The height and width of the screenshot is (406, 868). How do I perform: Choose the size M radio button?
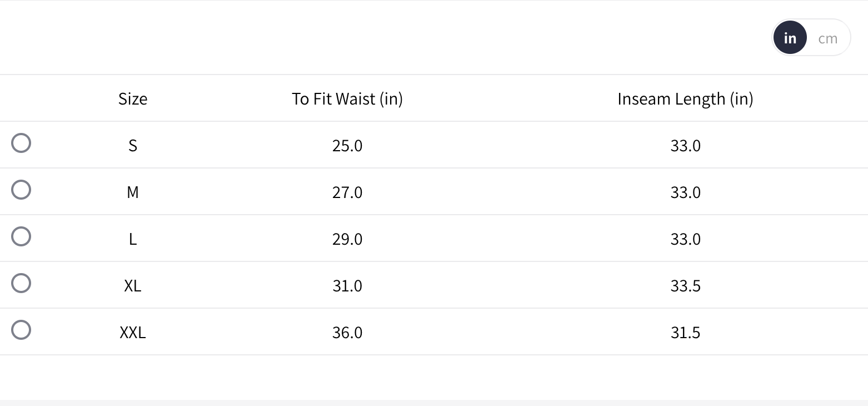21,190
